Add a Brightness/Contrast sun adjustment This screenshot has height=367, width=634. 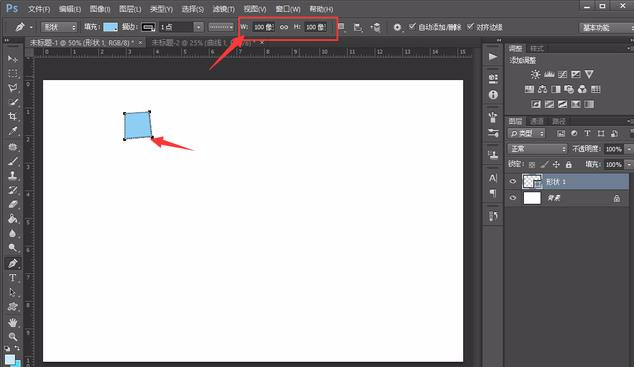(x=535, y=74)
